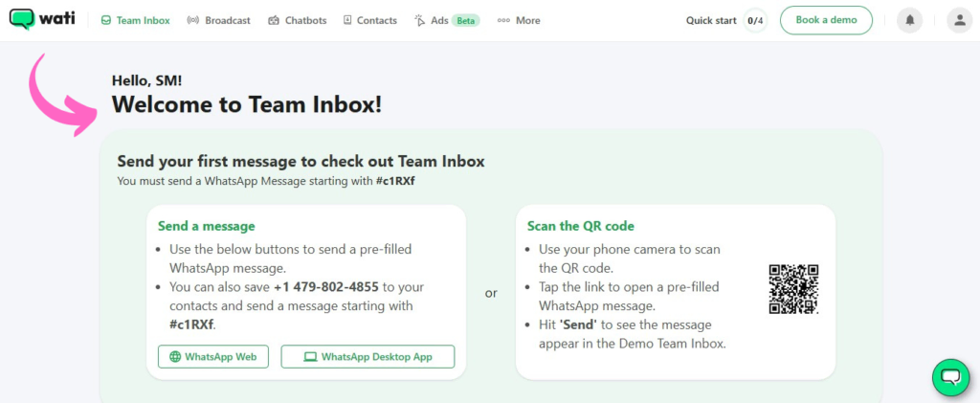Click the WhatsApp Web button
Viewport: 980px width, 403px height.
point(213,357)
